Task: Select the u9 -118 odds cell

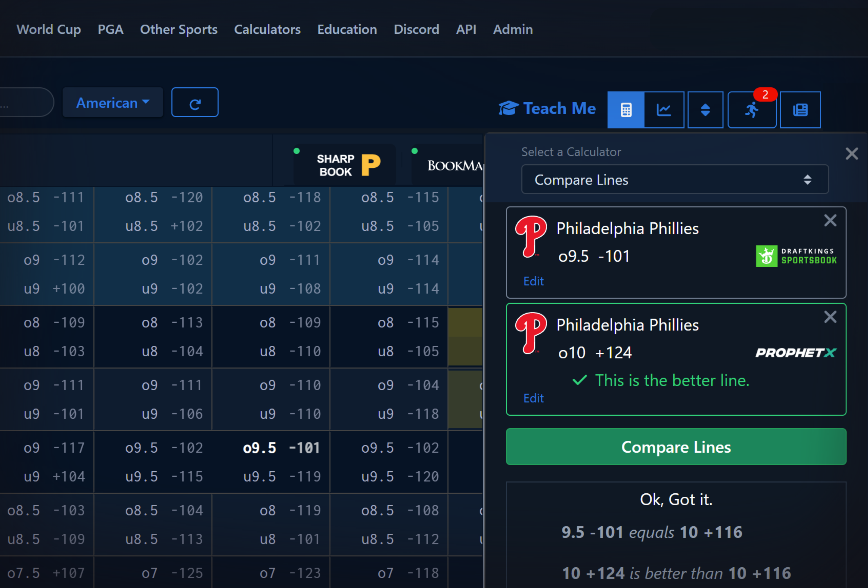Action: tap(408, 414)
